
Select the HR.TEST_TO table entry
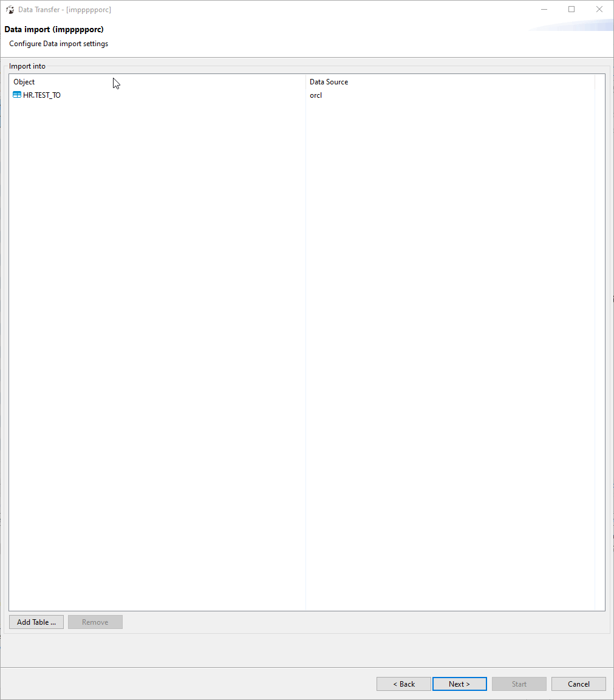click(x=41, y=95)
